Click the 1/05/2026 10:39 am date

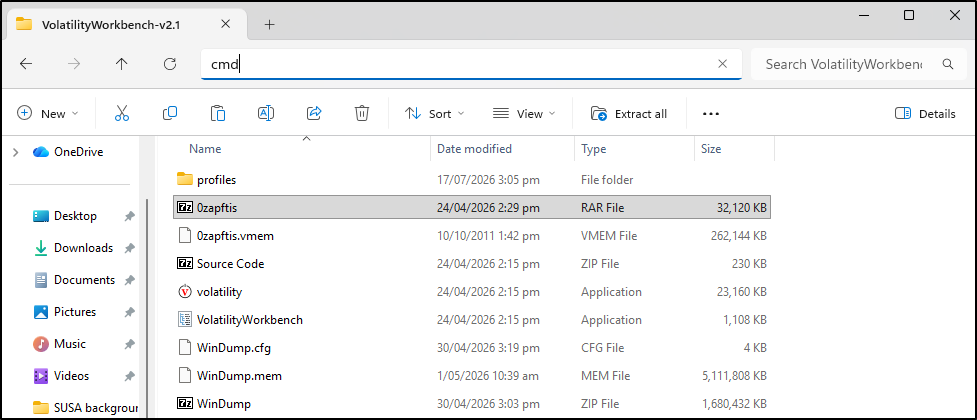pyautogui.click(x=488, y=376)
